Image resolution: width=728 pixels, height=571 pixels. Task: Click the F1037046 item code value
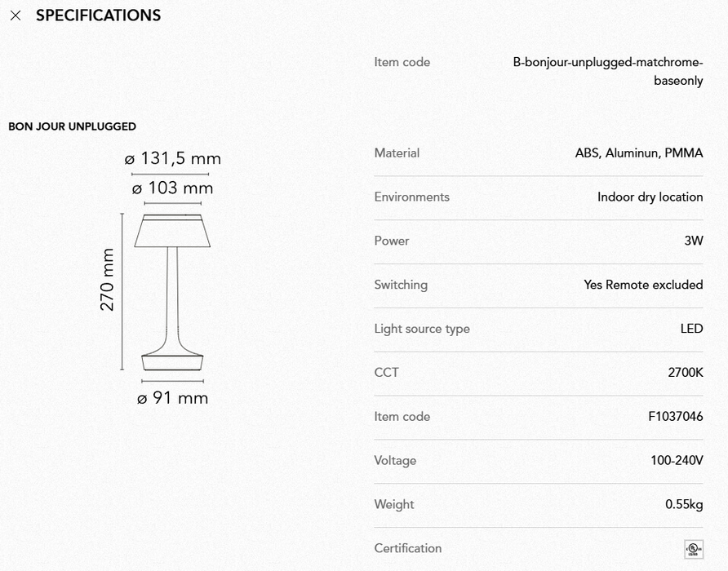coord(675,417)
